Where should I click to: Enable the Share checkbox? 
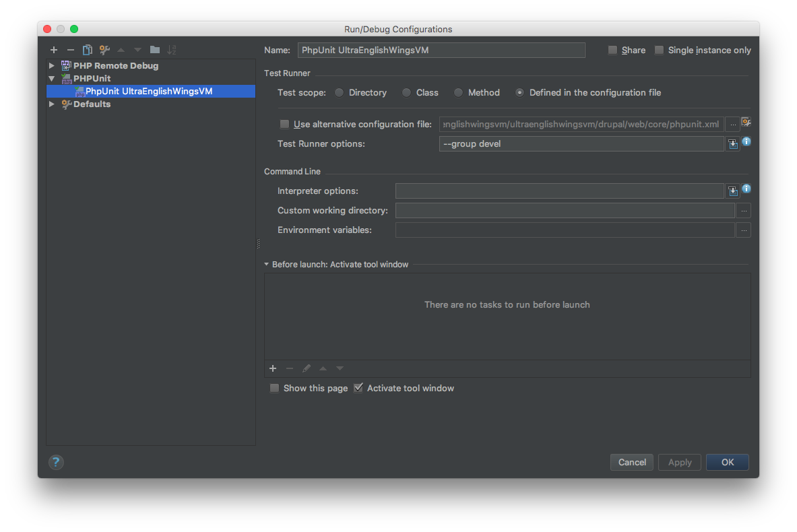point(612,50)
